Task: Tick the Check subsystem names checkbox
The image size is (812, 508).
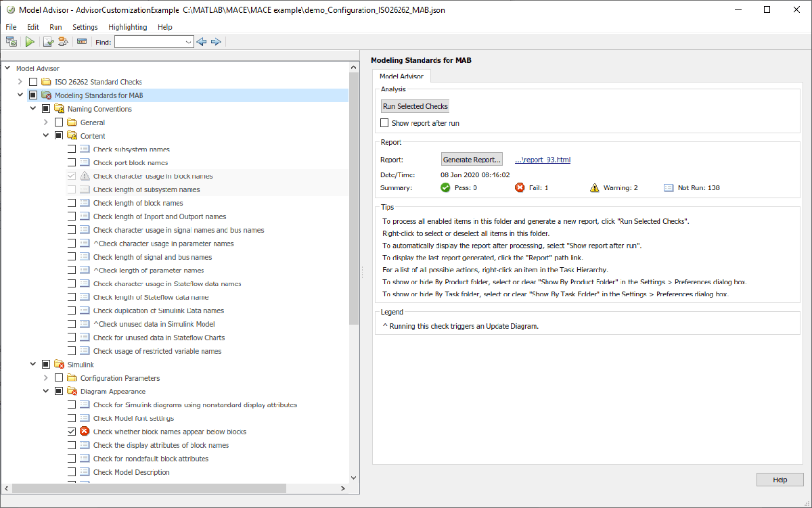Action: click(x=72, y=149)
